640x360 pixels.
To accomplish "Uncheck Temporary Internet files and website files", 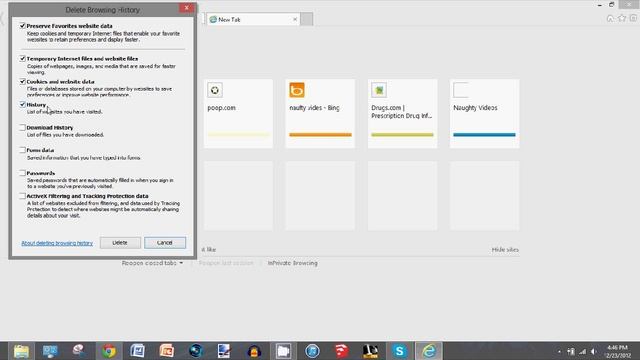I will tap(22, 59).
